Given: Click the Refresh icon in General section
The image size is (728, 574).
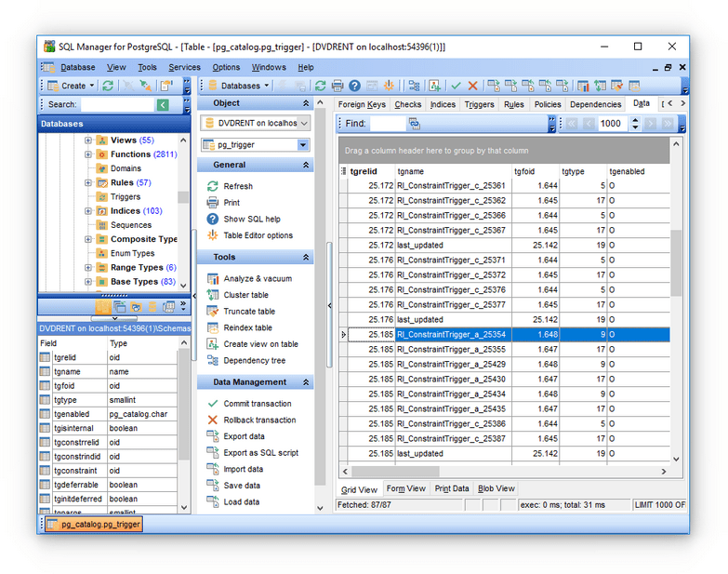Looking at the screenshot, I should 213,186.
